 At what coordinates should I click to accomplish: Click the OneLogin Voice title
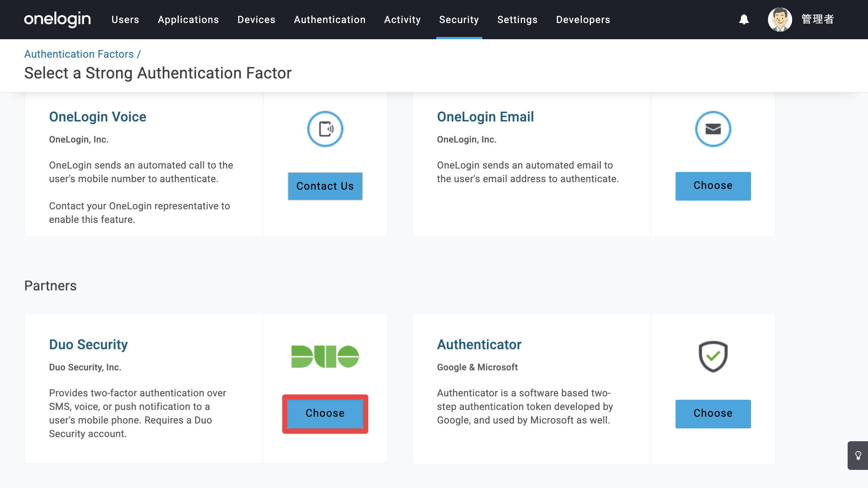pos(97,117)
